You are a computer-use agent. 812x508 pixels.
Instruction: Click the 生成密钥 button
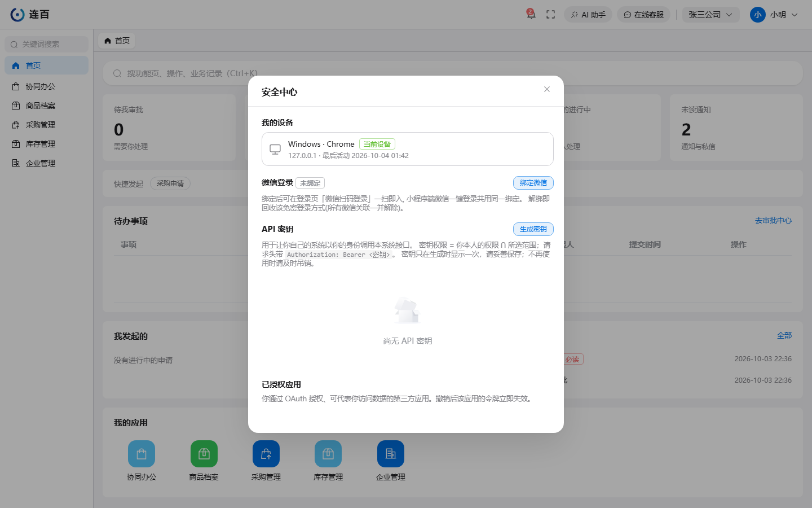pyautogui.click(x=533, y=229)
